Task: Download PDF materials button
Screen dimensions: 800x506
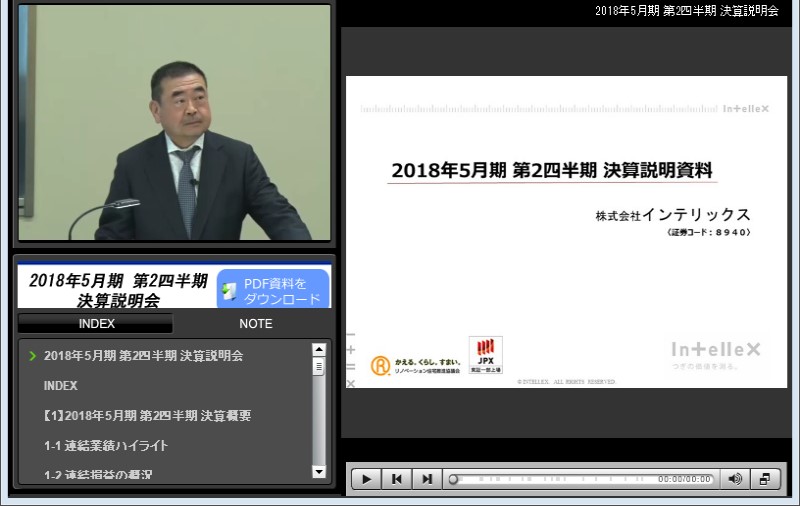Action: 273,289
